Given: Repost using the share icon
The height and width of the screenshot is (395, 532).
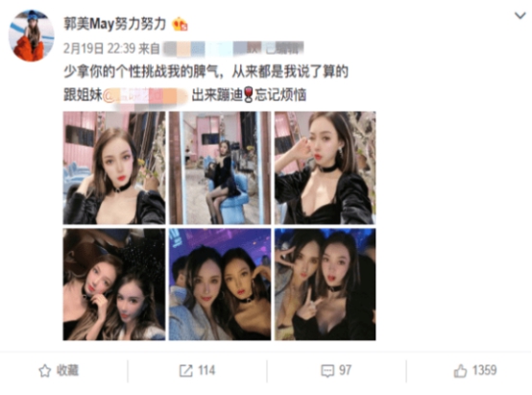Looking at the screenshot, I should pyautogui.click(x=186, y=371).
